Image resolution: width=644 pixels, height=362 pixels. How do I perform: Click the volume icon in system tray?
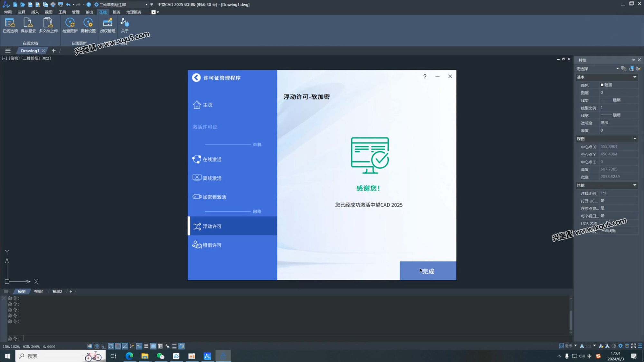pos(582,356)
